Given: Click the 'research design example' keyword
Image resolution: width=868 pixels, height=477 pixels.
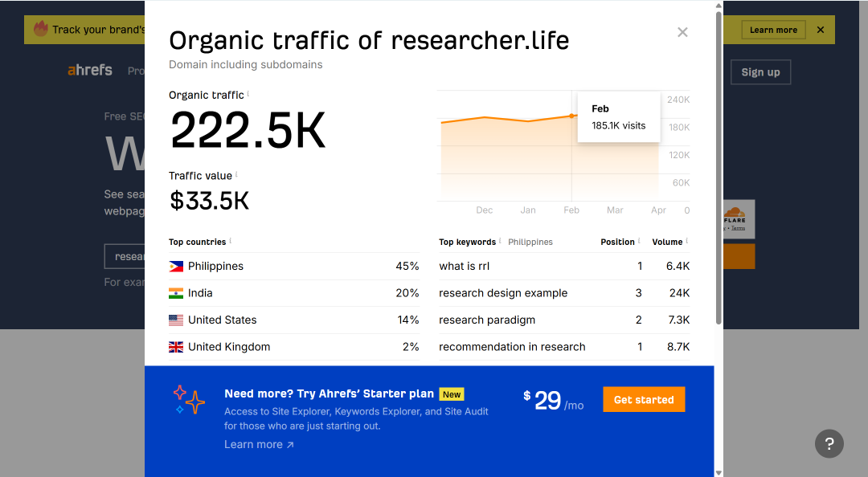Looking at the screenshot, I should 503,293.
